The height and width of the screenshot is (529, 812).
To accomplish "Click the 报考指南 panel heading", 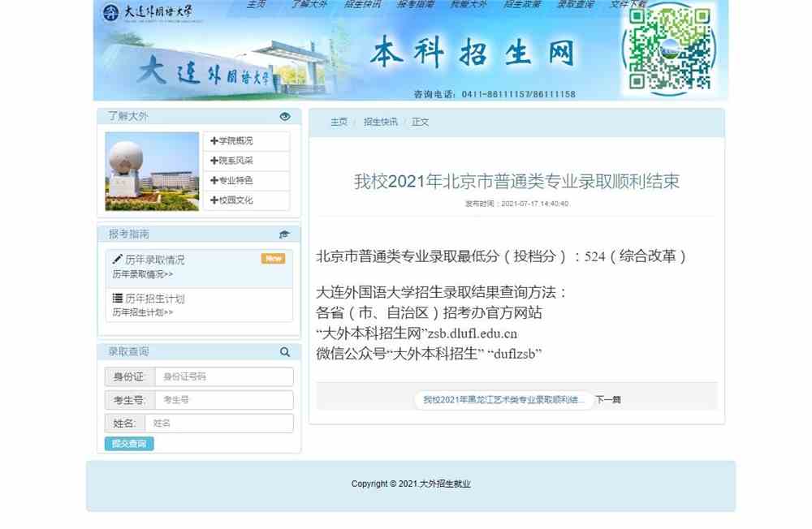I will coord(128,234).
